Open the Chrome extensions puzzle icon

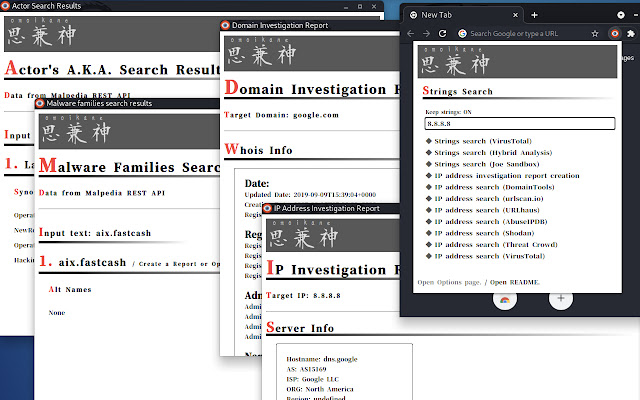point(631,33)
